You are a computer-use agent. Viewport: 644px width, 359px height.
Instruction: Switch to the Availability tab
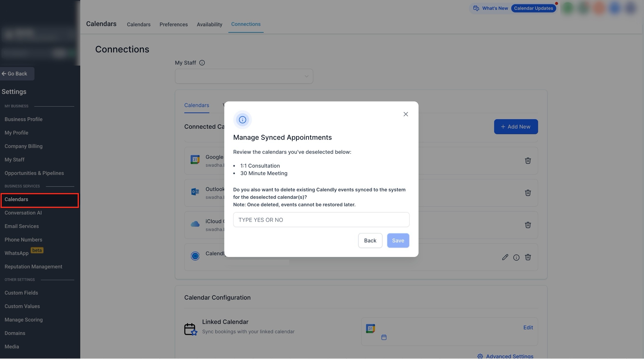point(209,25)
